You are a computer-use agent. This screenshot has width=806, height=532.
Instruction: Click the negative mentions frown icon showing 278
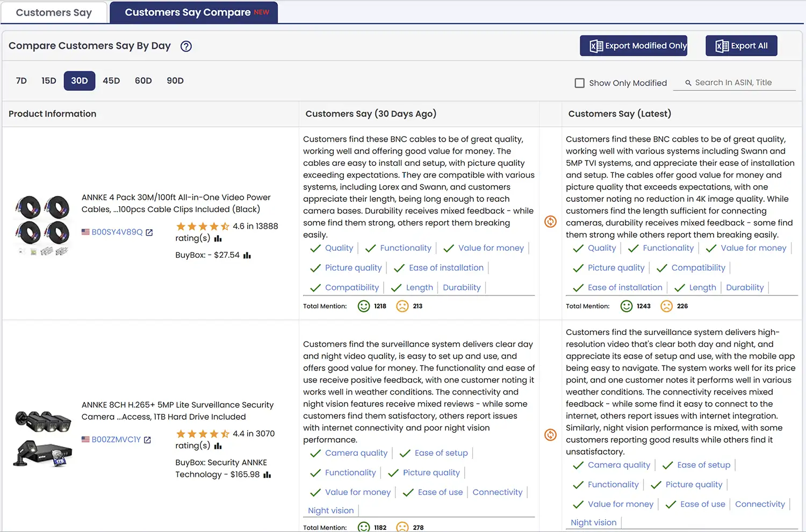(x=402, y=527)
